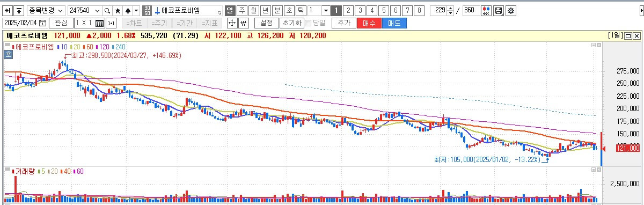644x205 pixels.
Task: Select the 년 (yearly) period toggle
Action: click(x=265, y=11)
